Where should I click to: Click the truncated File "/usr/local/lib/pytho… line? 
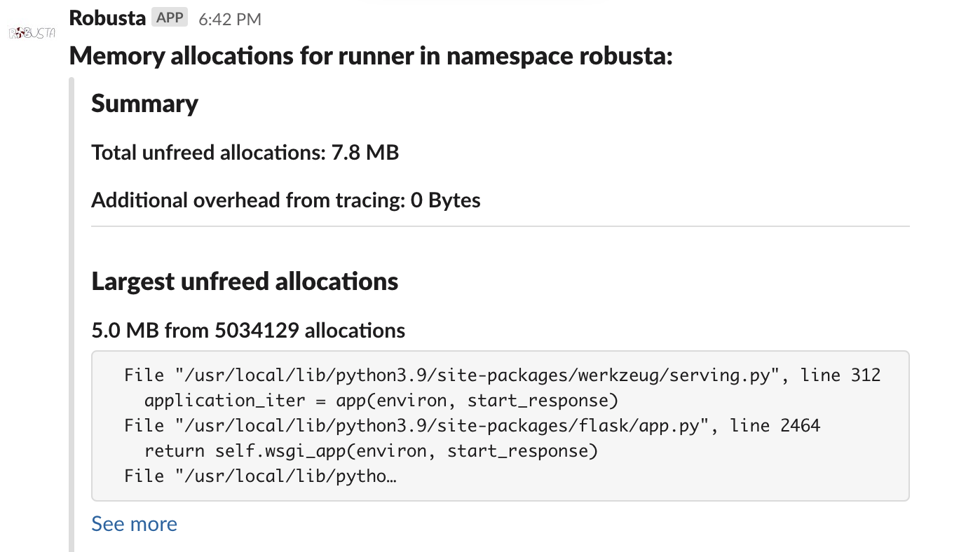click(261, 476)
